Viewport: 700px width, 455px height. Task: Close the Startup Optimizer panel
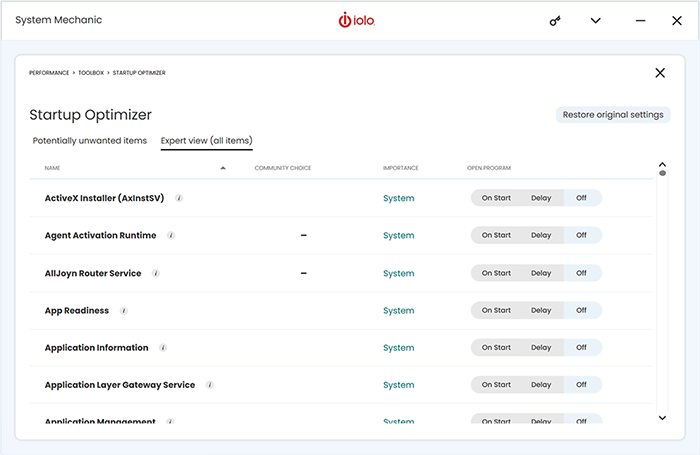coord(660,73)
